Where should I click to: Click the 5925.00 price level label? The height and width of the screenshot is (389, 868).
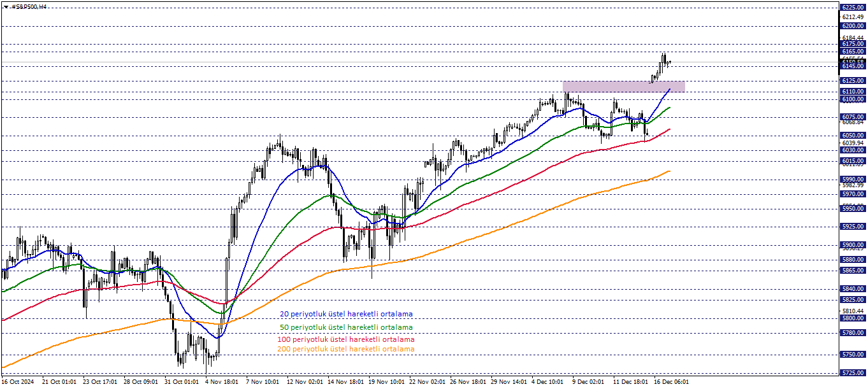click(x=853, y=227)
